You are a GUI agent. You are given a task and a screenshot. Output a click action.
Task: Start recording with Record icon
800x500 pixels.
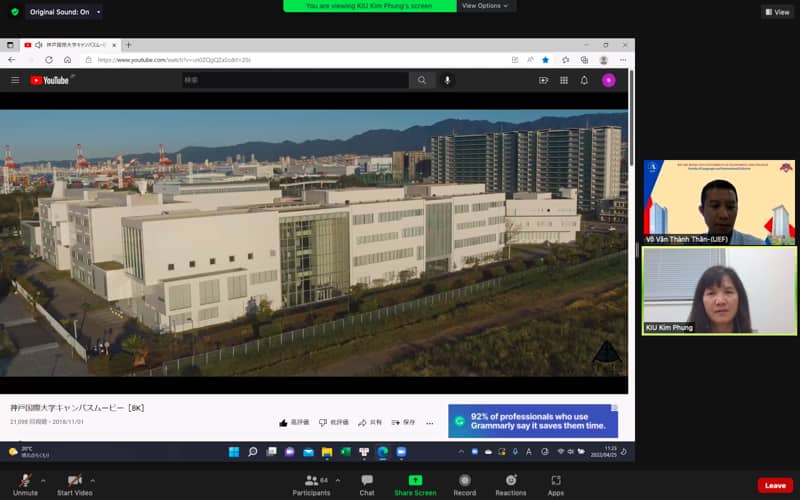tap(464, 483)
